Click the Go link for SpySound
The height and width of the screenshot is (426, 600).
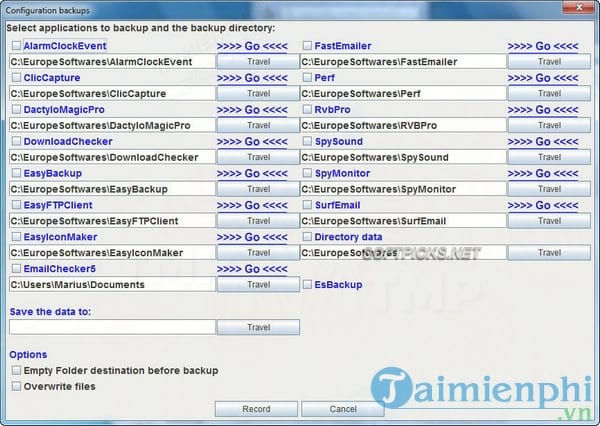coord(543,142)
